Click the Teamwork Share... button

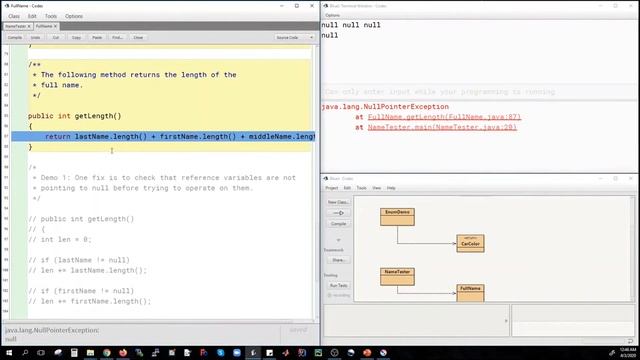click(338, 260)
